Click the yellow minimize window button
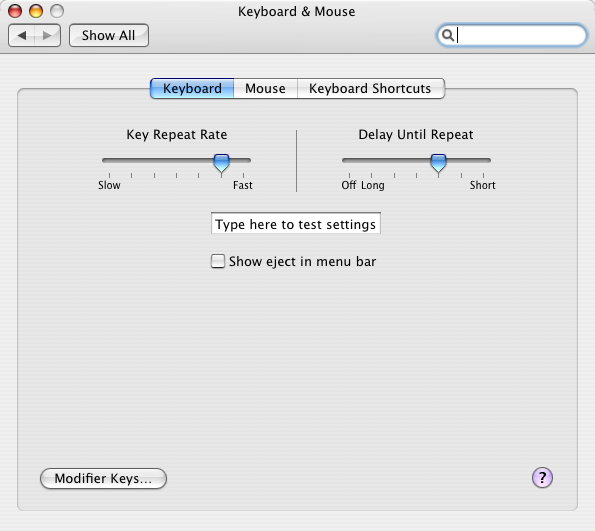 (36, 11)
